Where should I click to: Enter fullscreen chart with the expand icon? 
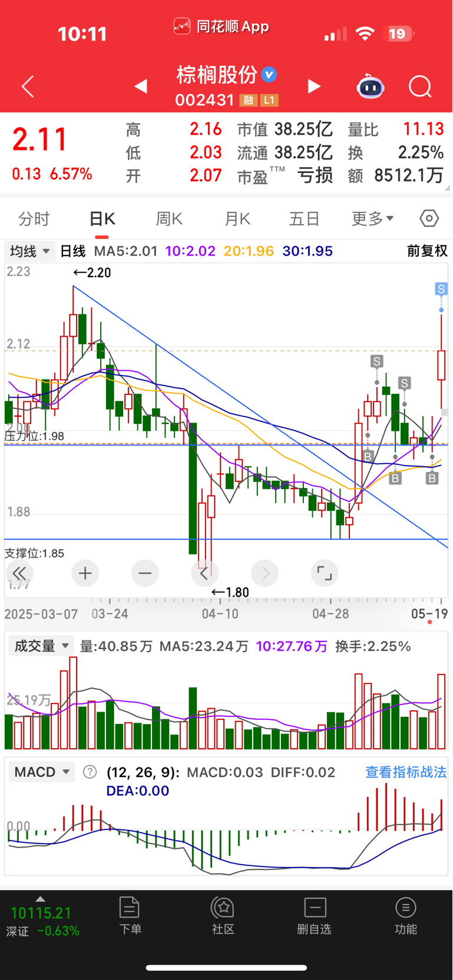pos(325,573)
